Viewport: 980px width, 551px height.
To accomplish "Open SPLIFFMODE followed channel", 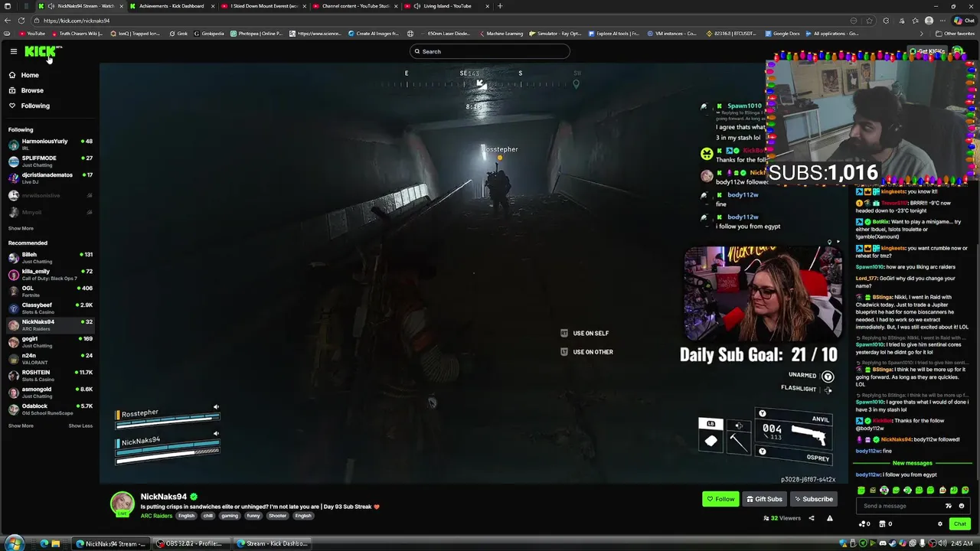I will 50,161.
